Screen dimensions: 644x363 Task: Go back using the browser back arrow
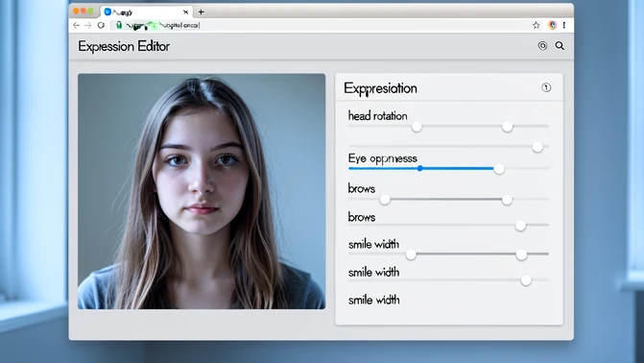point(76,26)
